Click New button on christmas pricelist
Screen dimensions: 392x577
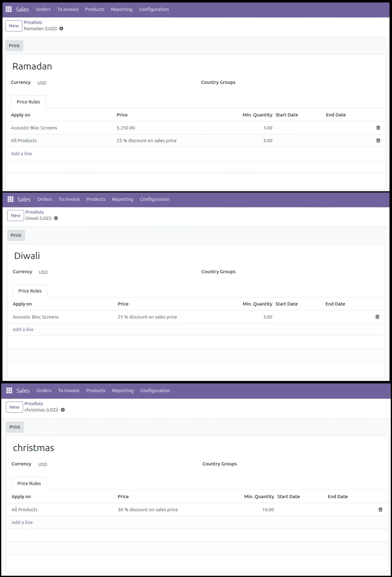(14, 407)
